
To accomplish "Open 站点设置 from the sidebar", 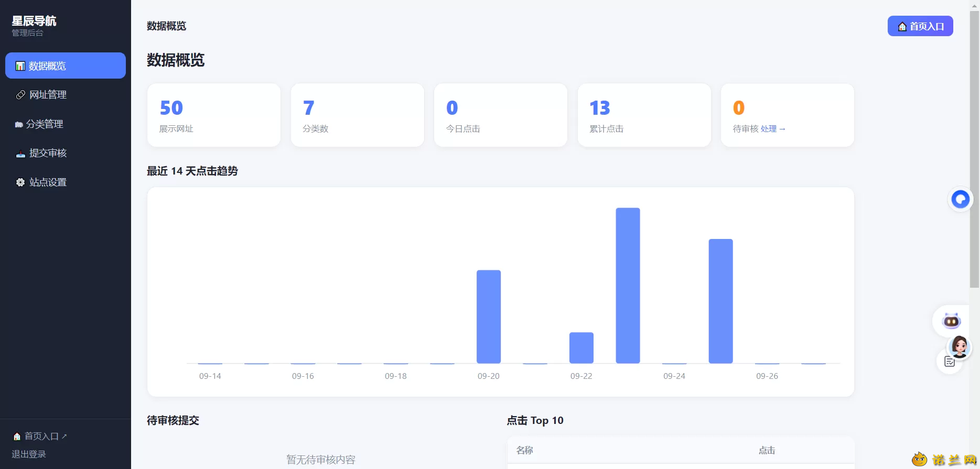I will tap(66, 182).
